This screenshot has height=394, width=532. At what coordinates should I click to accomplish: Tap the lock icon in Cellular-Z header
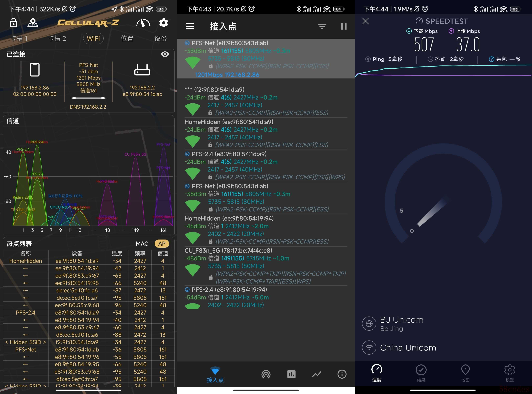(14, 23)
